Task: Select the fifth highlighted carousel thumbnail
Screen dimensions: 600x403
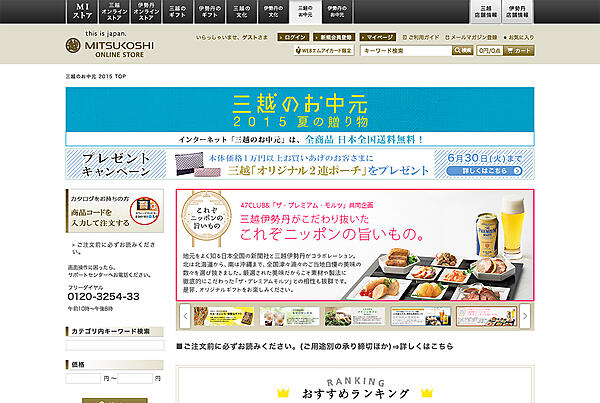Action: (x=486, y=317)
